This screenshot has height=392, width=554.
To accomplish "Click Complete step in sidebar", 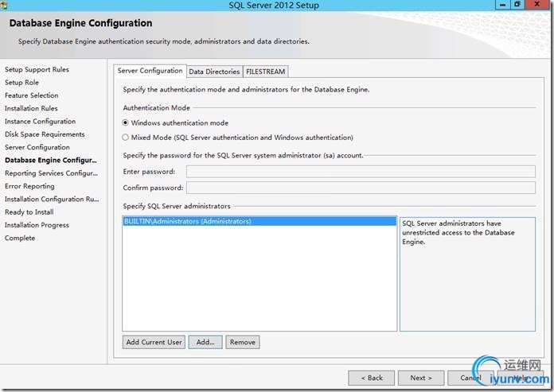I will click(20, 238).
